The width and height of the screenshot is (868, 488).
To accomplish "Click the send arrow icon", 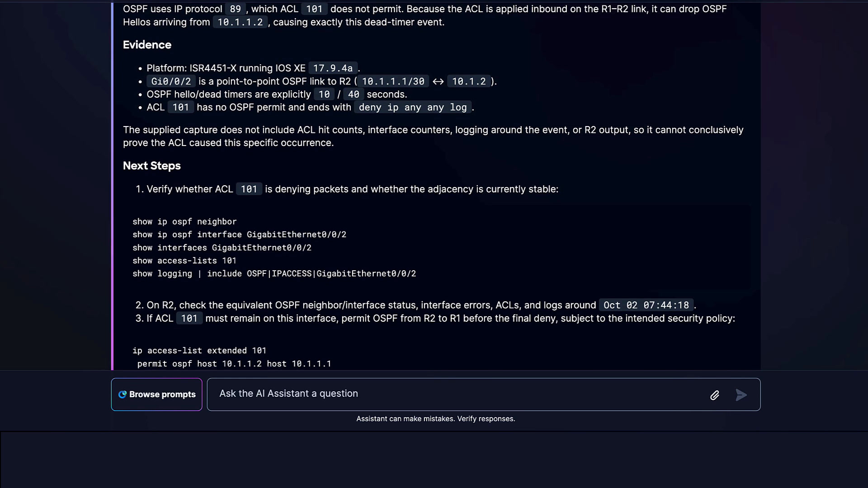I will (x=741, y=395).
